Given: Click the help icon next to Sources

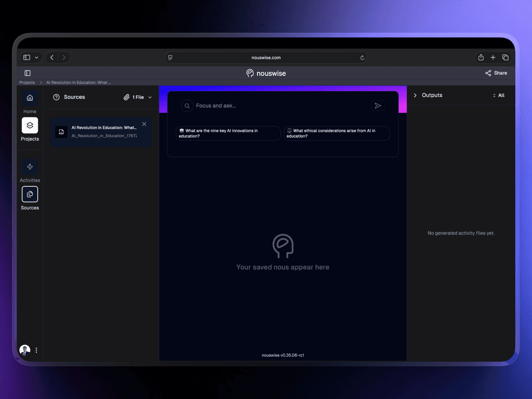Looking at the screenshot, I should click(56, 97).
